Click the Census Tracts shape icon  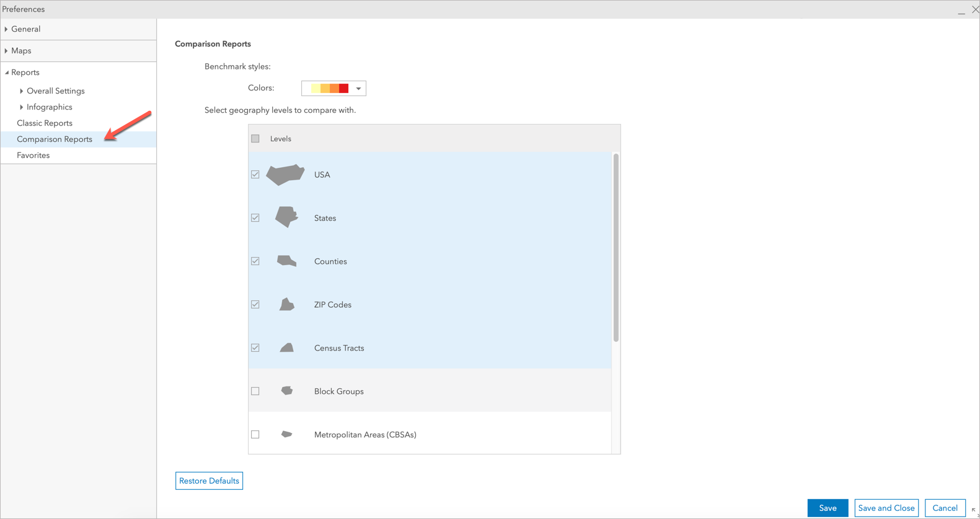point(286,348)
